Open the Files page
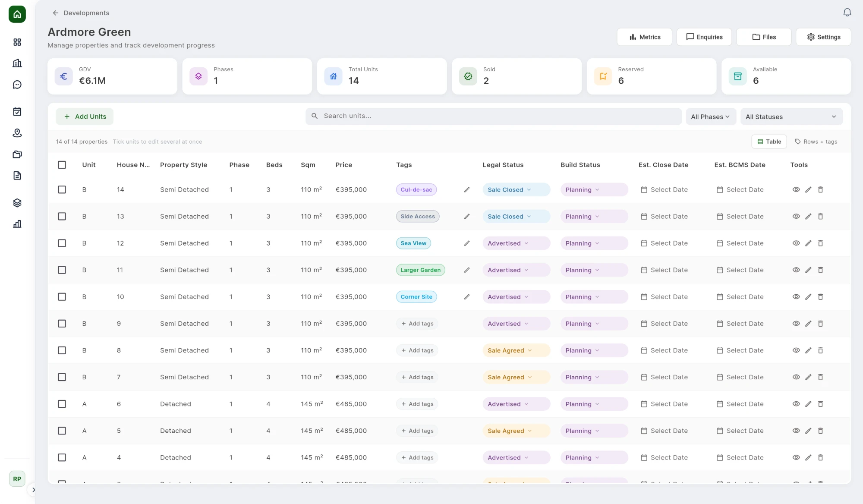 [764, 37]
